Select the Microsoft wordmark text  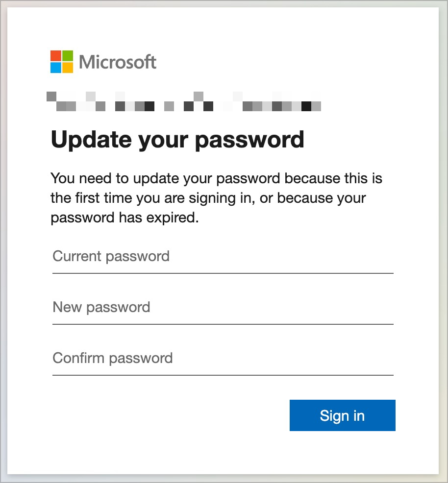coord(117,62)
